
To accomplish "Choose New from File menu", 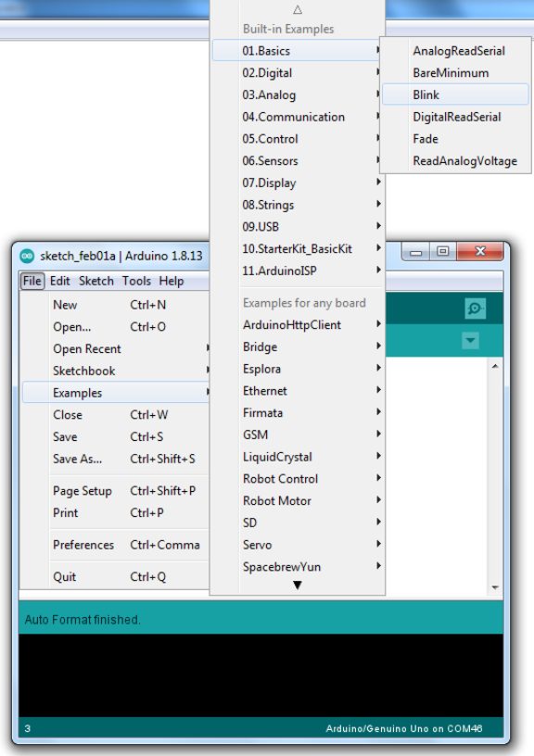I will [x=116, y=305].
